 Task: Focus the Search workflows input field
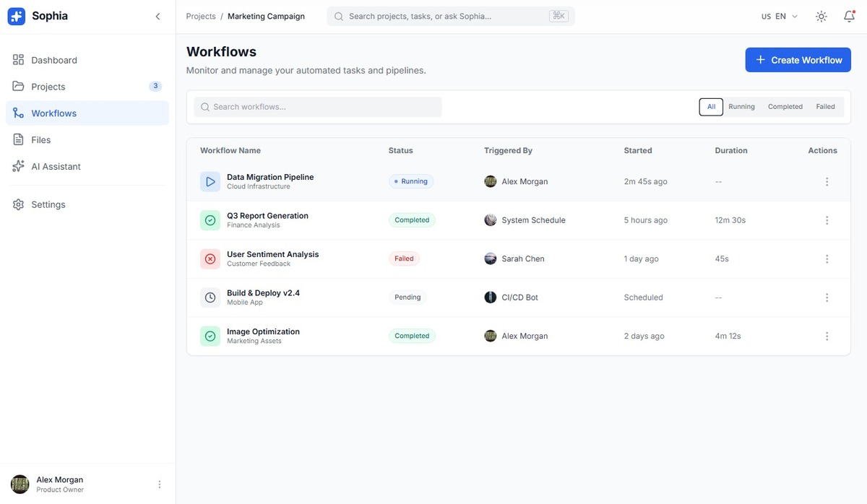coord(318,107)
